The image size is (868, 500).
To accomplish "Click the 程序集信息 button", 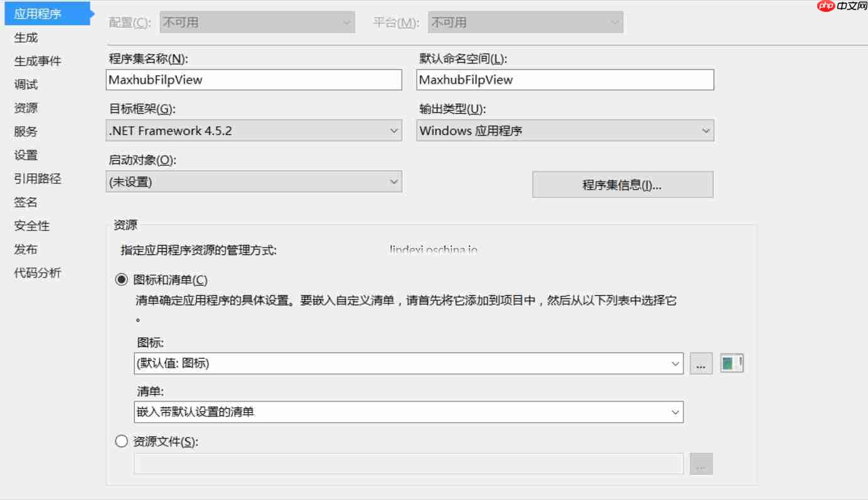I will pyautogui.click(x=622, y=184).
